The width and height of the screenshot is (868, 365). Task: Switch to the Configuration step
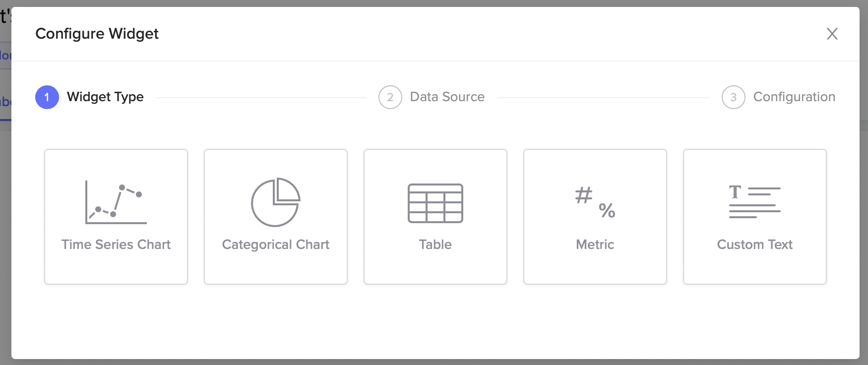coord(794,97)
